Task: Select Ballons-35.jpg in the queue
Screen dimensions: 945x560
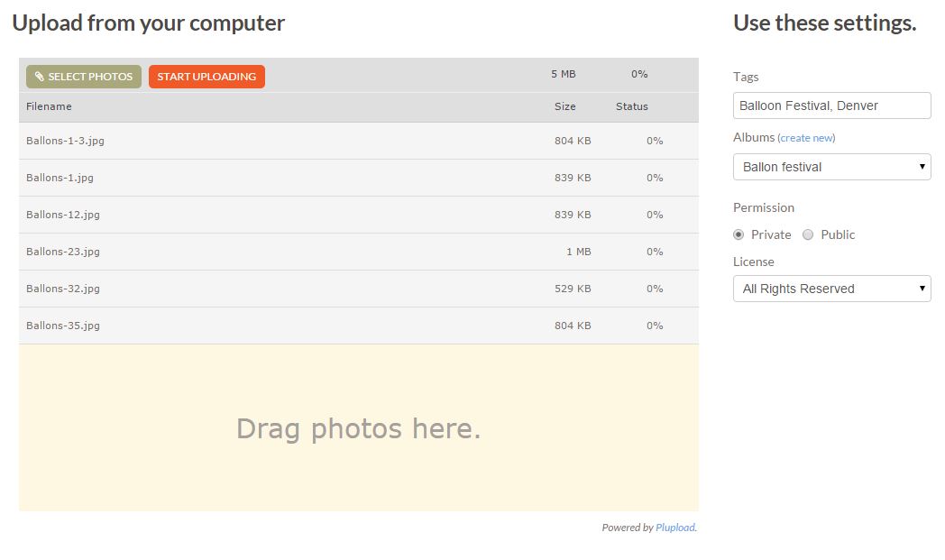Action: (x=63, y=326)
